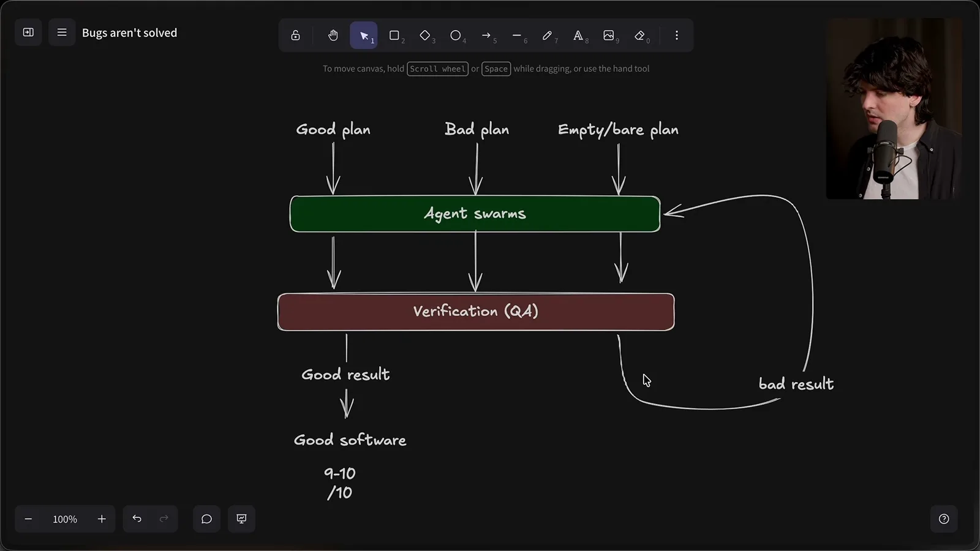
Task: Select the Arrow tool
Action: point(486,36)
